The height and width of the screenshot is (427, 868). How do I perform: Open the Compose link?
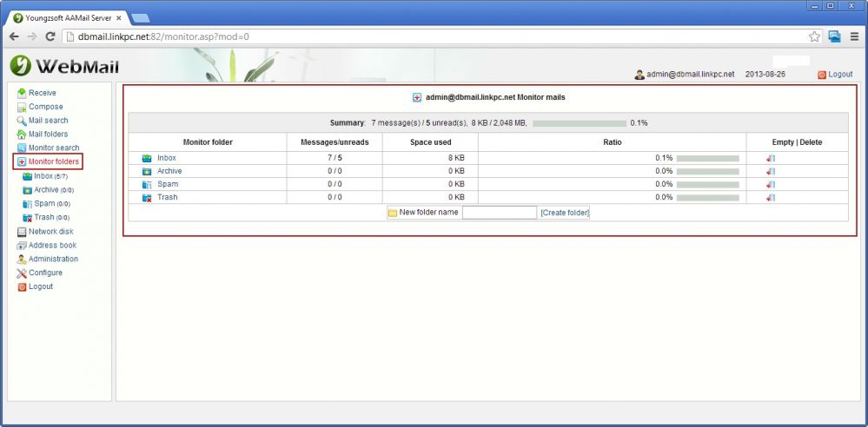tap(46, 107)
